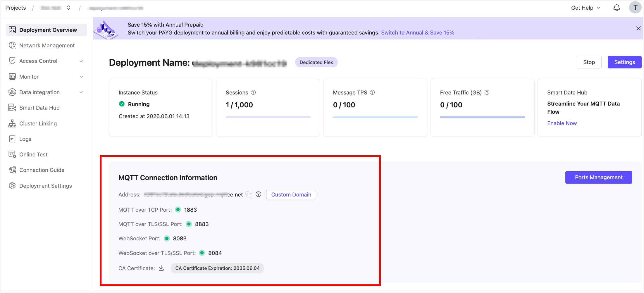
Task: Click the port value 1883
Action: point(190,210)
